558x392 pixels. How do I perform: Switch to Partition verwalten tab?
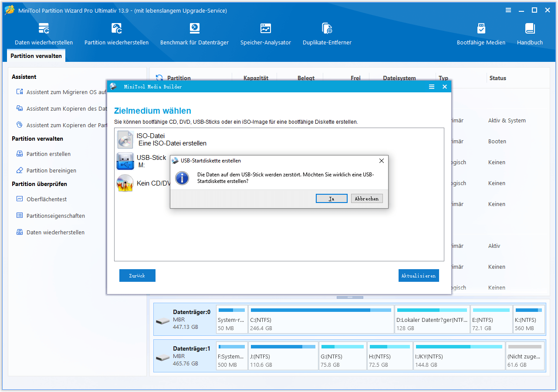[36, 56]
